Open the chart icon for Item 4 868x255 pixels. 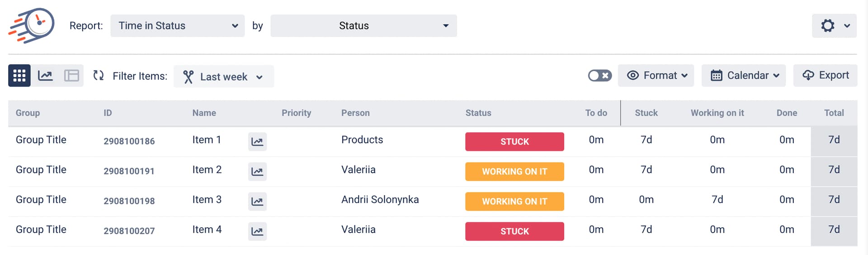click(257, 231)
